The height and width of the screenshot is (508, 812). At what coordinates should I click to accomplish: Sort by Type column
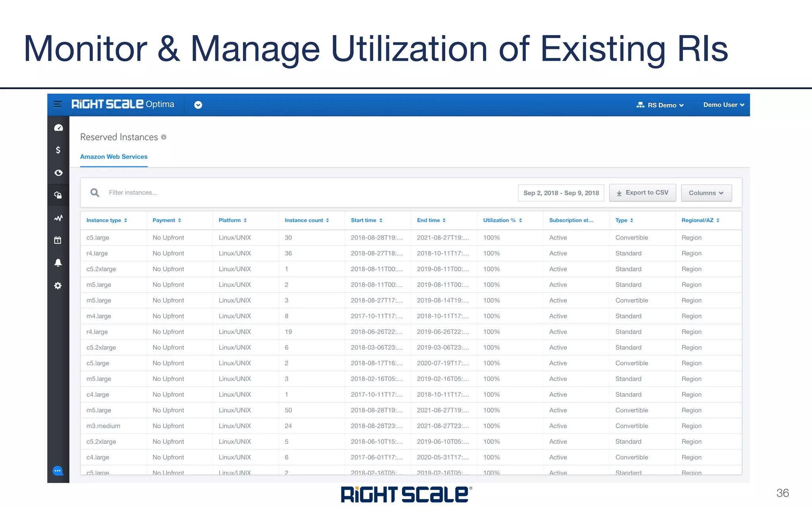(624, 220)
